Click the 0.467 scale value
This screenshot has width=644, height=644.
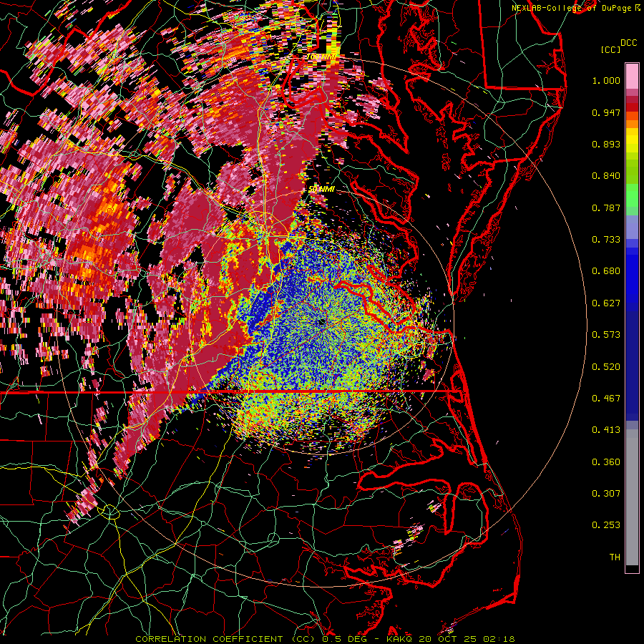tap(606, 398)
